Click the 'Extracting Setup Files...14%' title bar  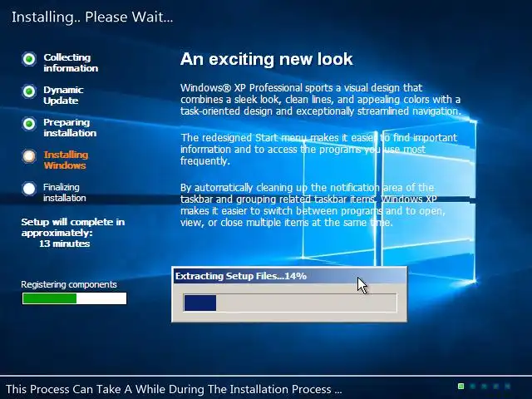289,276
